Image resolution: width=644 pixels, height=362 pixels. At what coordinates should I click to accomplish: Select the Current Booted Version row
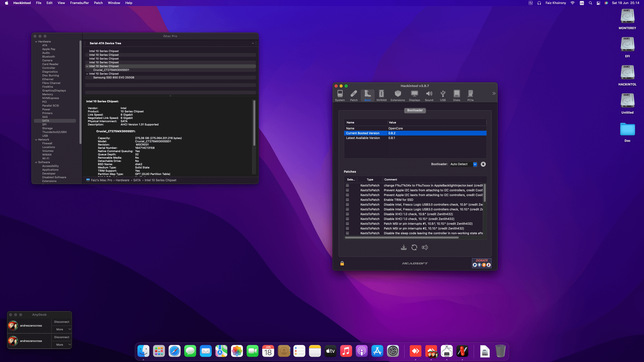(x=365, y=133)
